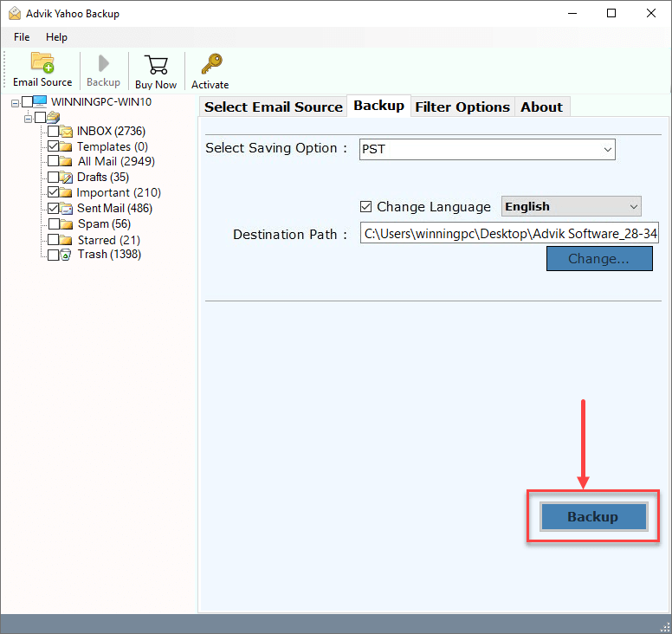Check the All Mail (2949) checkbox
This screenshot has width=672, height=634.
click(54, 161)
